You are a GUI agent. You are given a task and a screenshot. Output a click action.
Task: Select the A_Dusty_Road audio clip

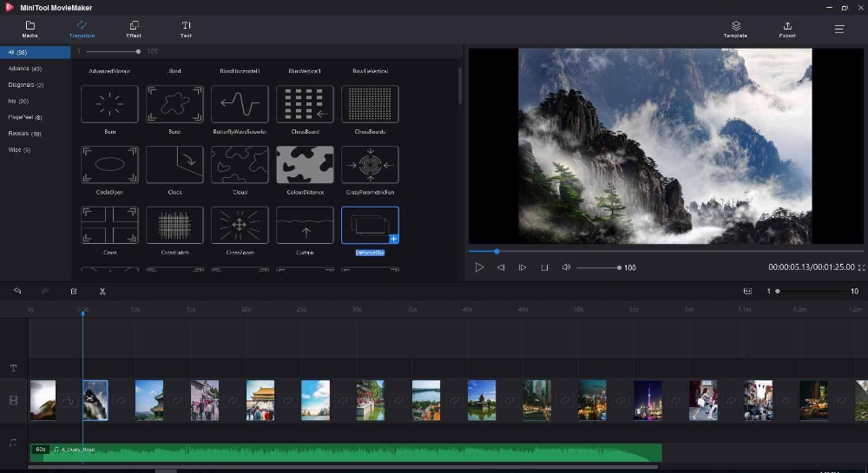click(346, 452)
